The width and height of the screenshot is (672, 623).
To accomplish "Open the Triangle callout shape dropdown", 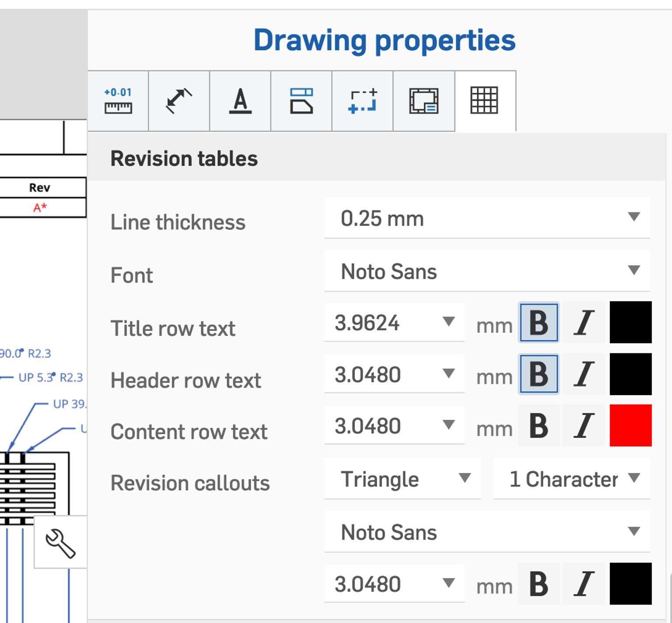I will click(402, 479).
